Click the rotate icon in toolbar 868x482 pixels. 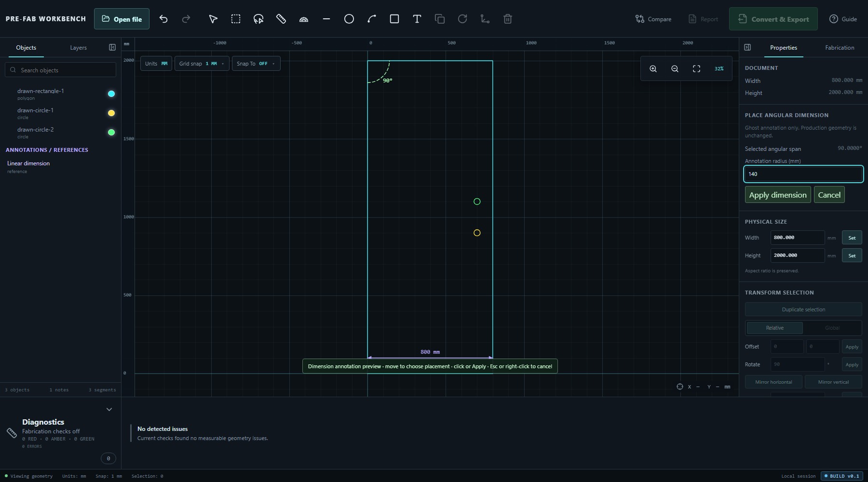point(462,19)
